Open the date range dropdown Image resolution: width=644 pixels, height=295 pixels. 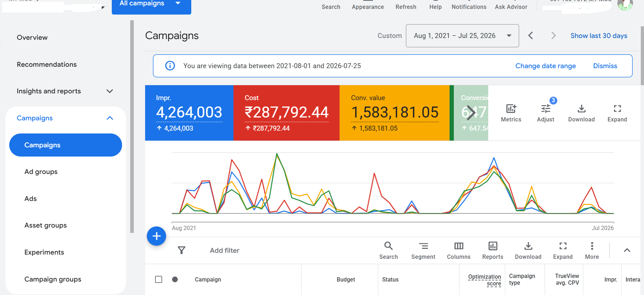pos(462,36)
